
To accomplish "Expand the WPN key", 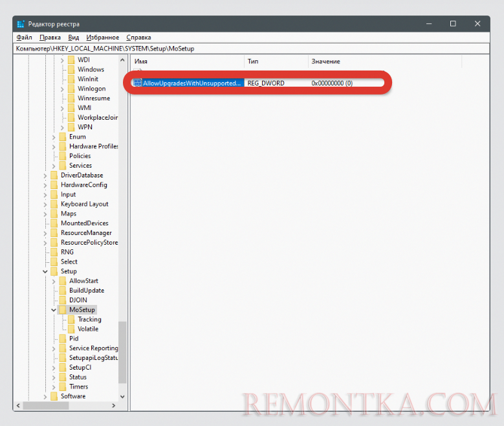I will (x=62, y=128).
